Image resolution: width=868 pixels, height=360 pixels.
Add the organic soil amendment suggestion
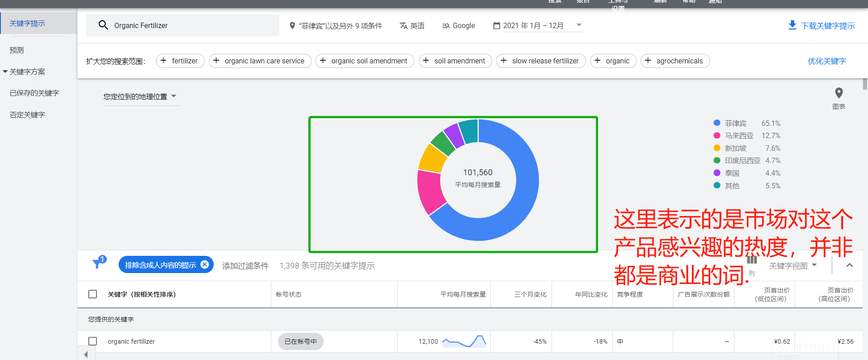[364, 61]
